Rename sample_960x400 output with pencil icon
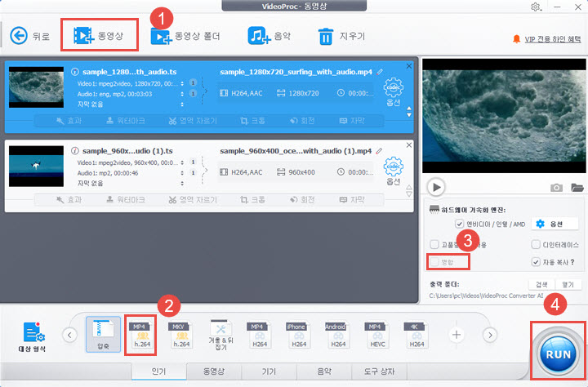This screenshot has width=588, height=387. click(x=379, y=151)
